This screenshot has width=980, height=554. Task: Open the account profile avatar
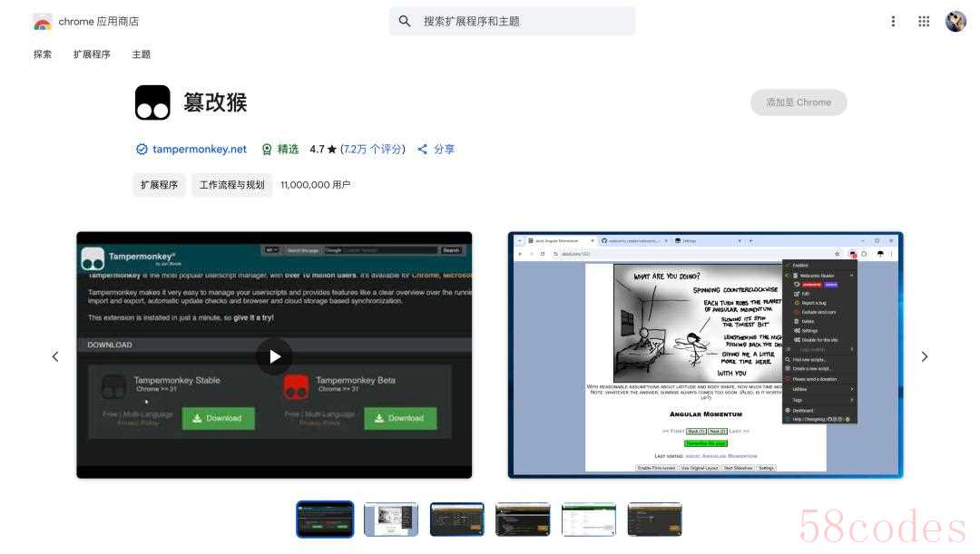coord(955,21)
